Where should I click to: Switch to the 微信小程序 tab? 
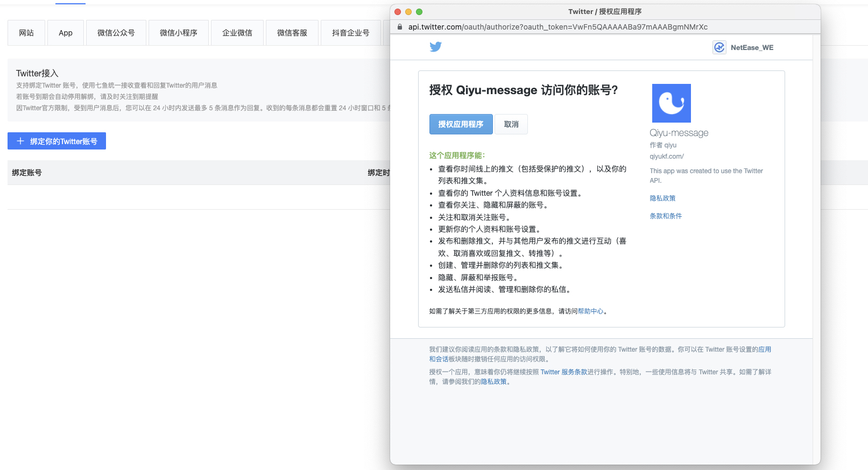(179, 33)
